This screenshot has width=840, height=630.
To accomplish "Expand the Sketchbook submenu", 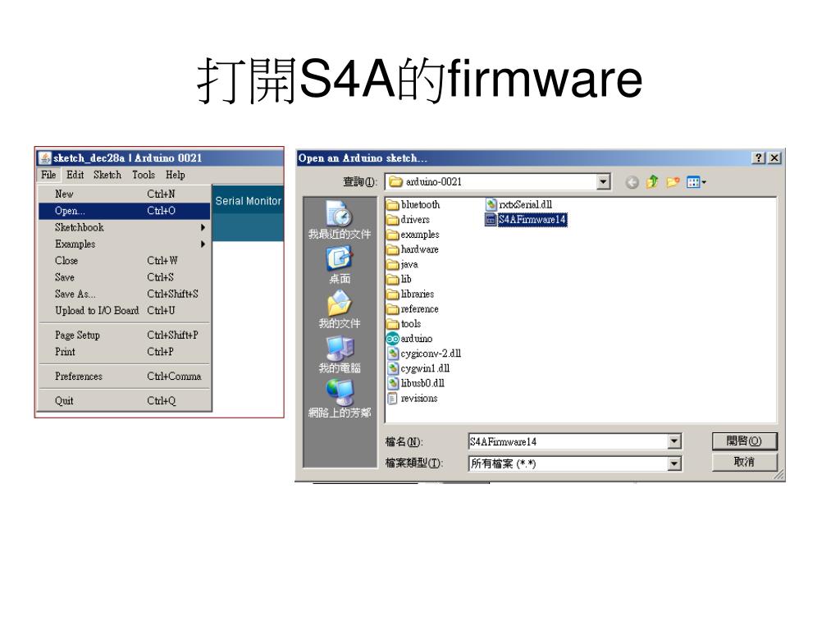I will pos(125,227).
